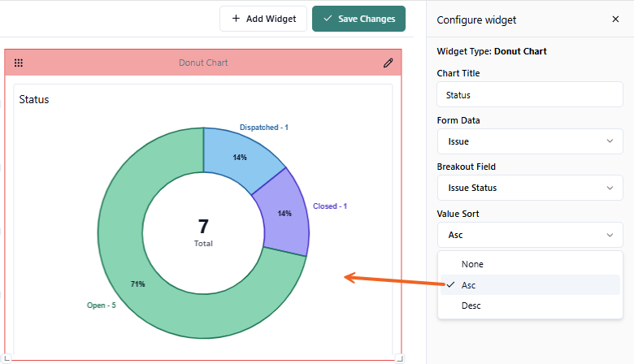Click the plus icon in Add Widget
Viewport: 634px width, 364px height.
click(236, 19)
